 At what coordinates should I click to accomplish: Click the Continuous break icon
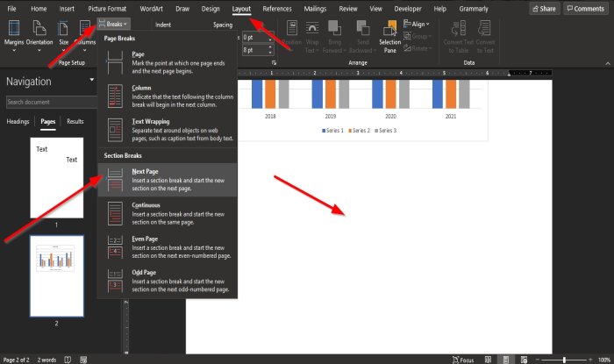115,214
